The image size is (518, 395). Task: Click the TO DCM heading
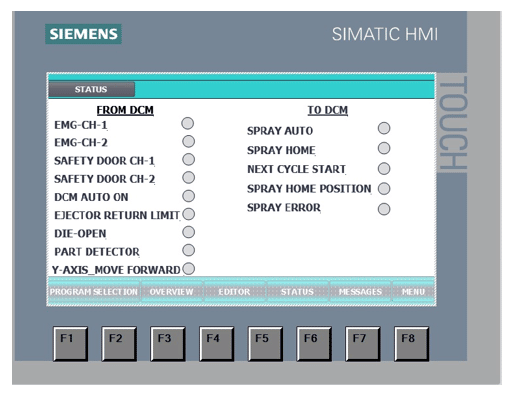tap(328, 110)
